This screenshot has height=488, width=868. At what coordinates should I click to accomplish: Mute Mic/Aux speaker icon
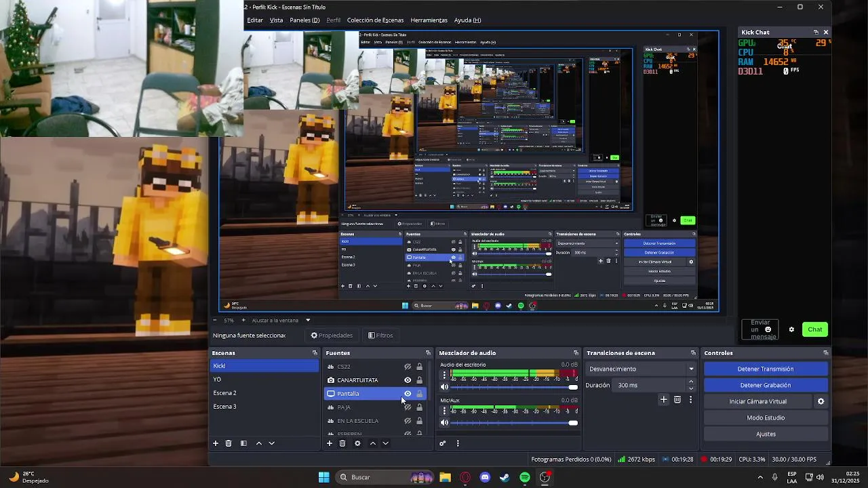pos(445,422)
